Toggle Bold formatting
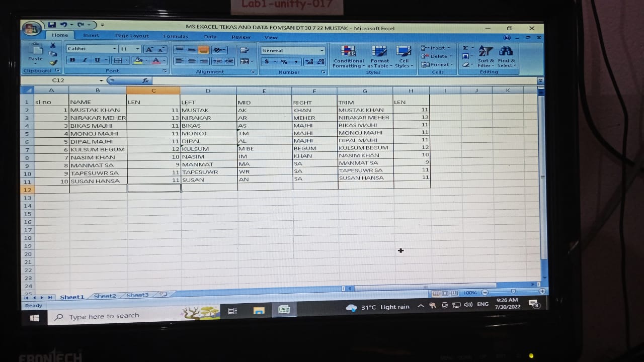The width and height of the screenshot is (644, 362). pyautogui.click(x=72, y=60)
